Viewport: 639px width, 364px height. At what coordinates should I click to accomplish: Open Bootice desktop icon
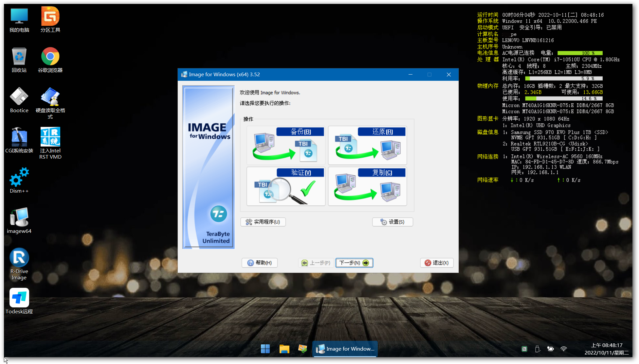(x=19, y=100)
